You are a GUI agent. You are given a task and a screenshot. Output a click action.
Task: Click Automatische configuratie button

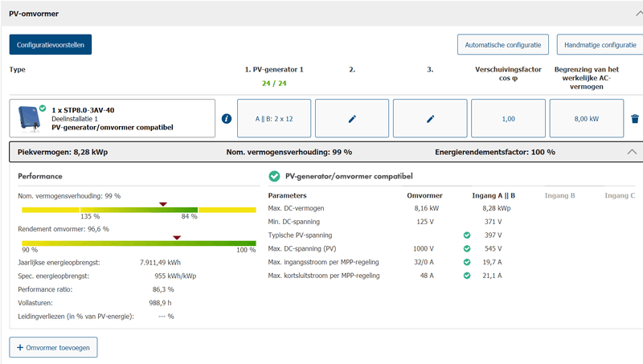[503, 44]
